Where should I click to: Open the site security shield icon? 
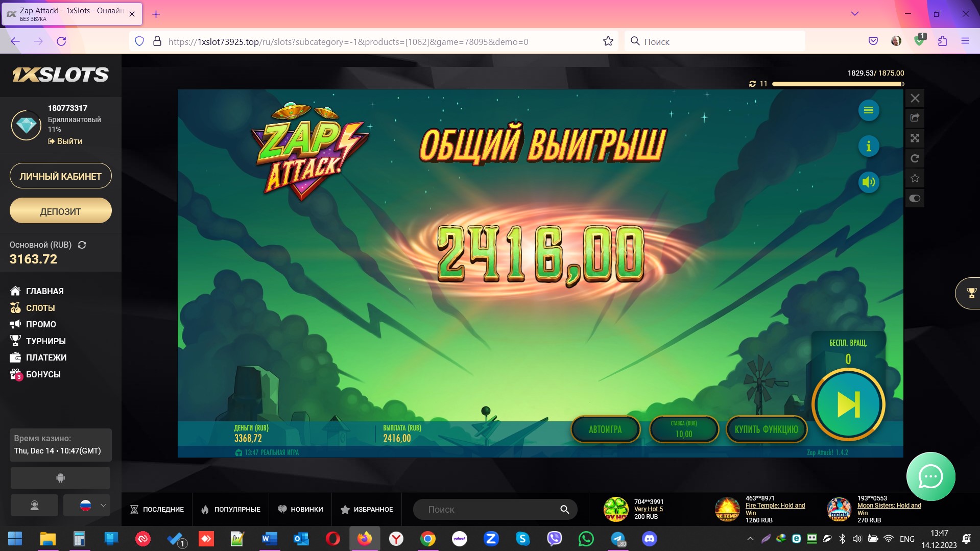coord(139,41)
